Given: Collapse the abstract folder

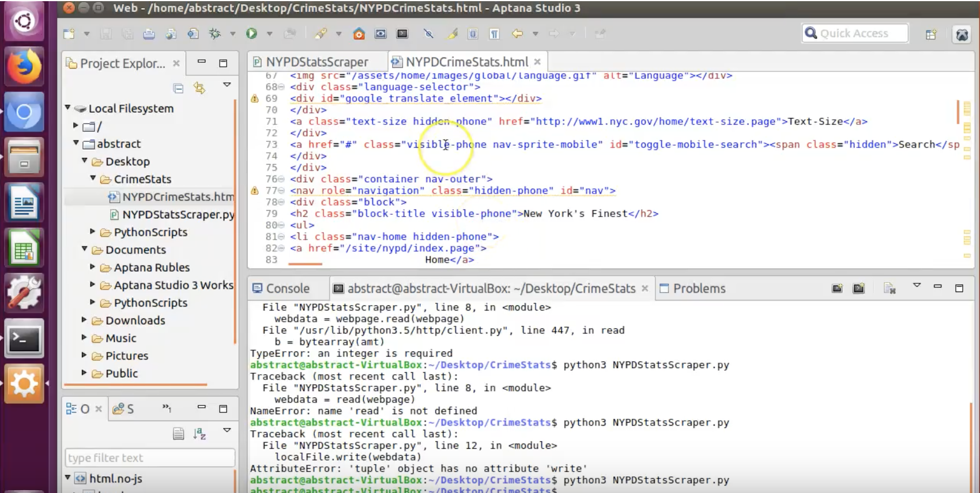Looking at the screenshot, I should click(76, 143).
